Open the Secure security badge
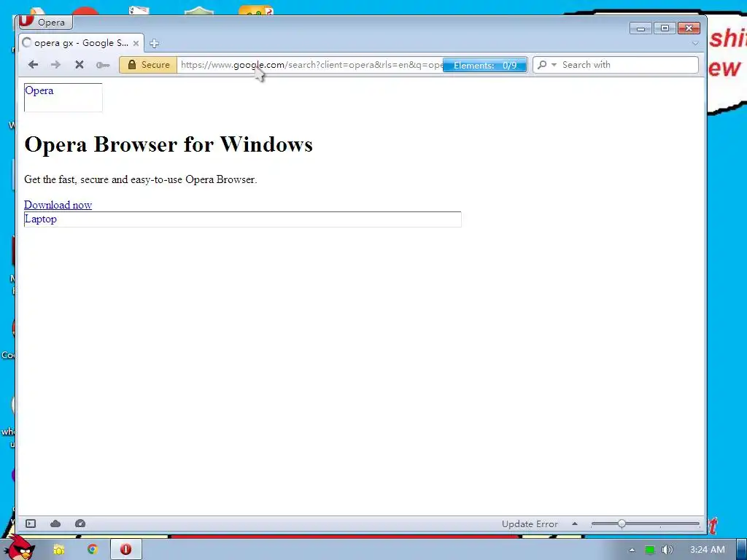Viewport: 747px width, 560px height. click(x=148, y=65)
